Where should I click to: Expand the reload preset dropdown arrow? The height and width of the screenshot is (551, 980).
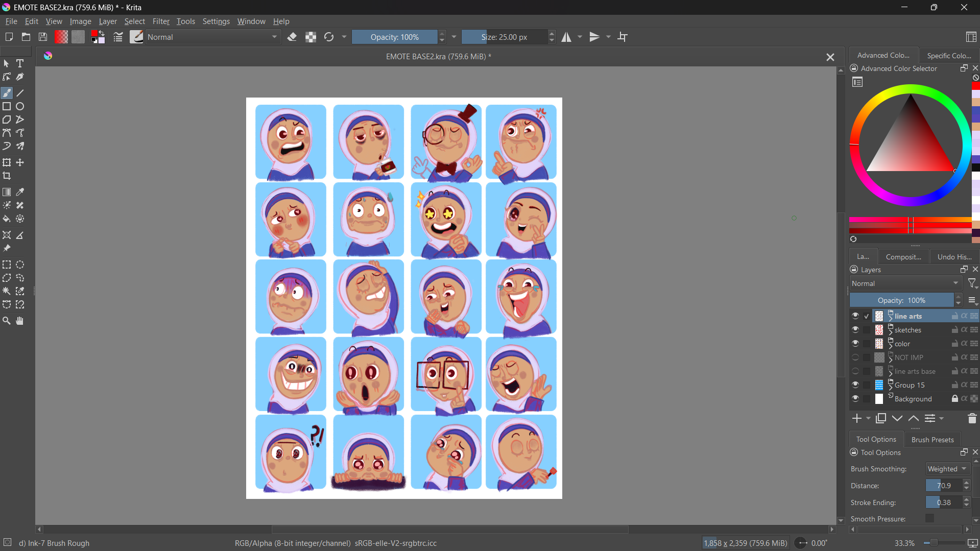click(x=344, y=37)
